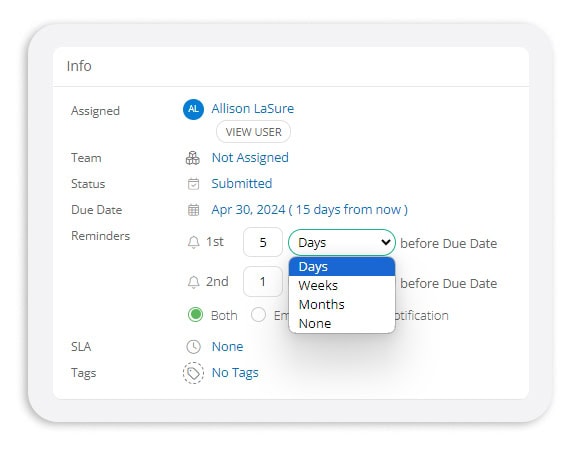Viewport: 581px width, 450px height.
Task: Open the Allison LaSure link
Action: click(x=253, y=109)
